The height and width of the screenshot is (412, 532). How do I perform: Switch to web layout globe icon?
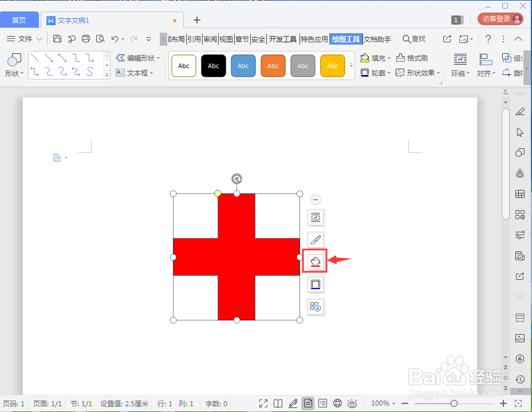(338, 403)
